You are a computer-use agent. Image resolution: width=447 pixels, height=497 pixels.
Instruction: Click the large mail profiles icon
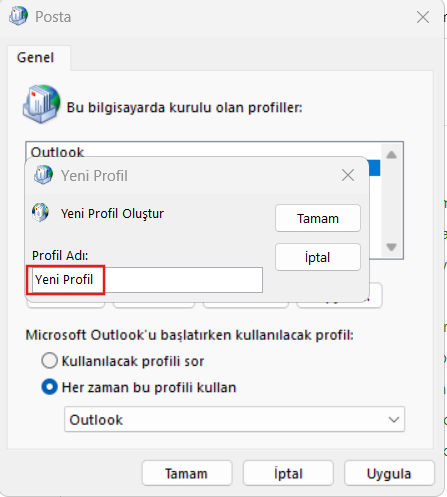click(x=42, y=104)
